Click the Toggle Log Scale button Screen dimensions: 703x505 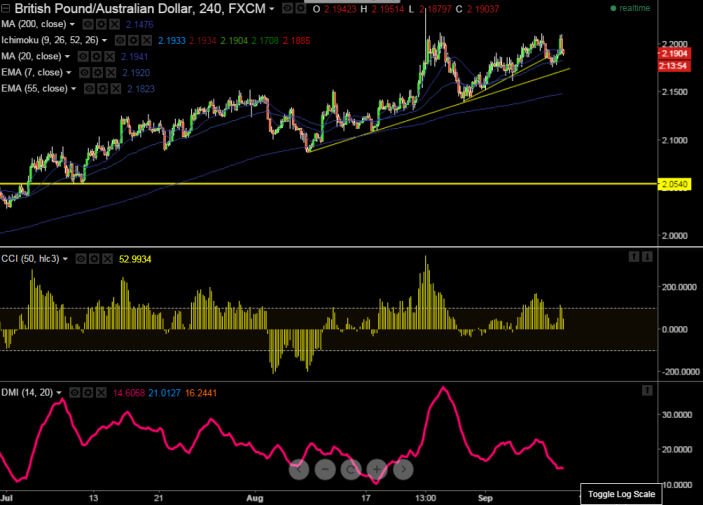coord(621,494)
